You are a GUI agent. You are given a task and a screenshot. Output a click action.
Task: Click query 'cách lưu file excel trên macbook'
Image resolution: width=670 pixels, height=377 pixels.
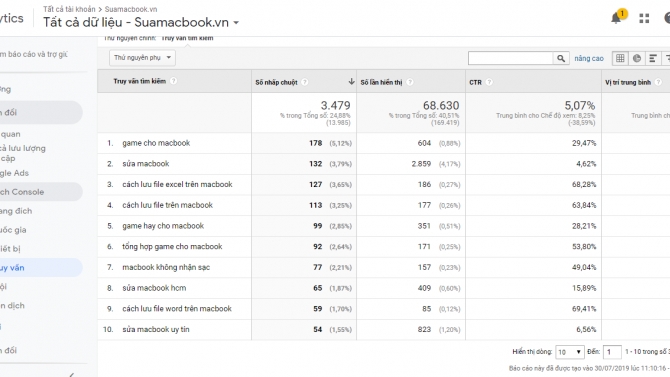tap(177, 184)
